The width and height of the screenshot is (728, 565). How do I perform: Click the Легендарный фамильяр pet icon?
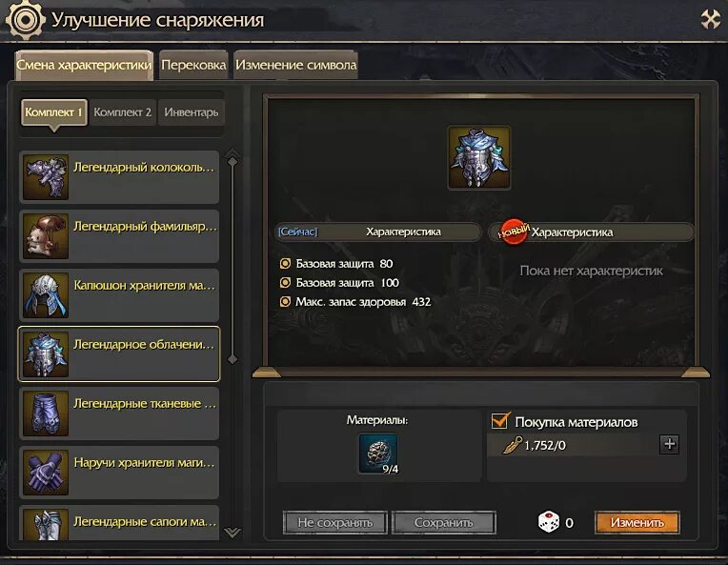pos(46,236)
